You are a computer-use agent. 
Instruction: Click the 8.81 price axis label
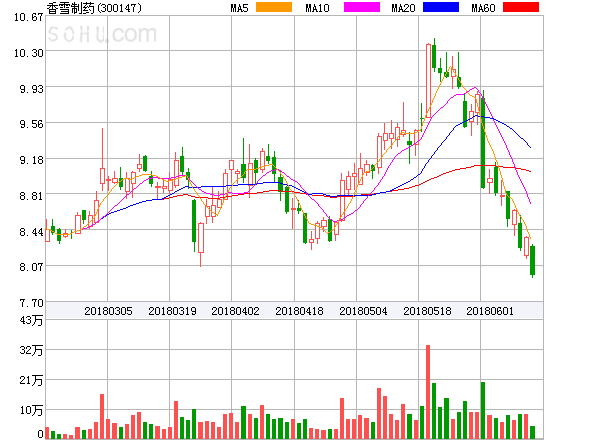tap(31, 196)
